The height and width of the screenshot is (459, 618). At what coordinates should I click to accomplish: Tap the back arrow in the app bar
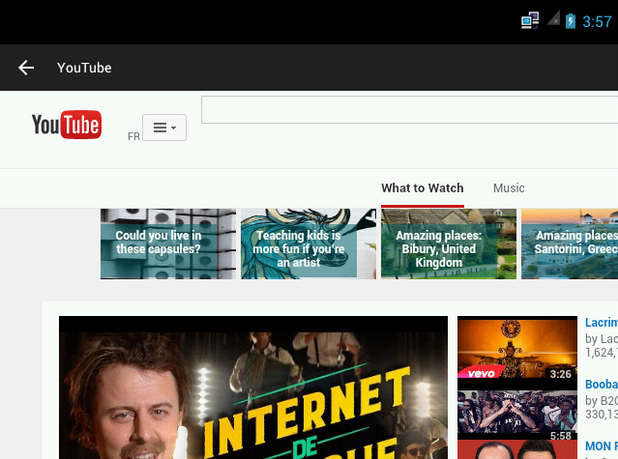pos(26,68)
